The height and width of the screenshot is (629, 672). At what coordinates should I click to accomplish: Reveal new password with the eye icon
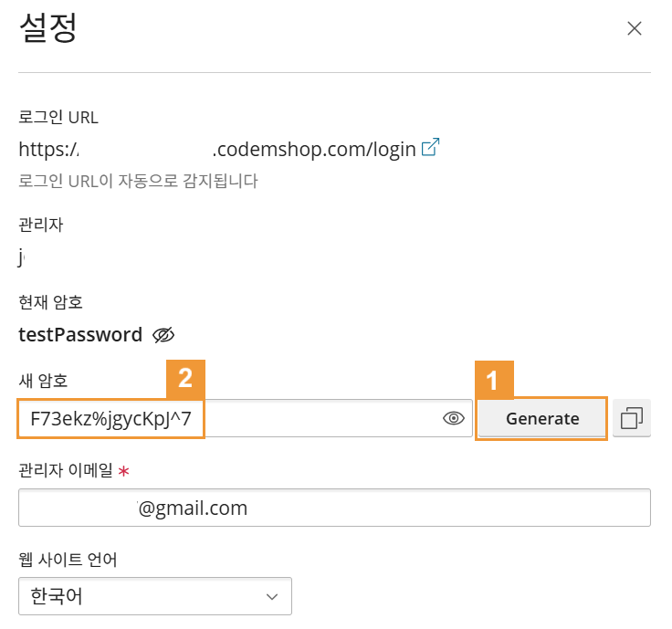[454, 418]
